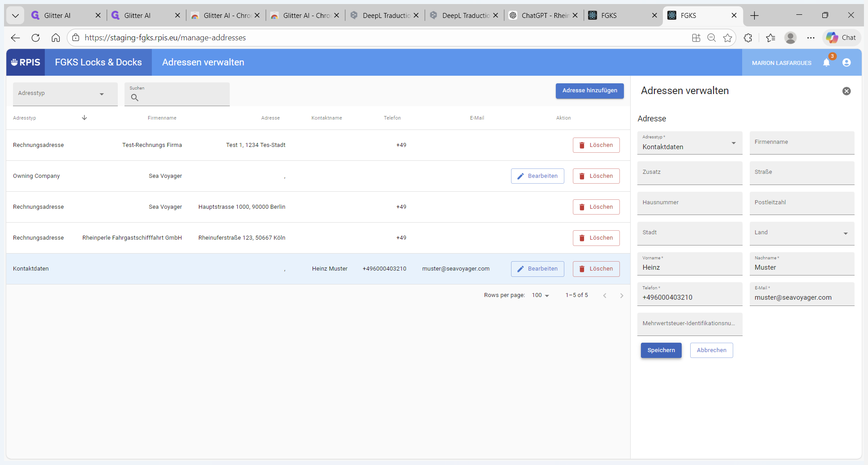Open the Adresstyp filter dropdown
The image size is (868, 465).
(65, 94)
